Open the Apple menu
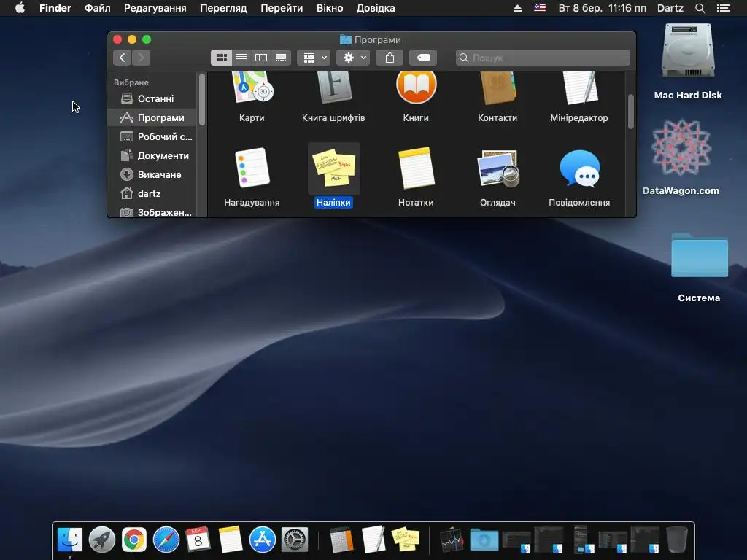 click(x=20, y=8)
